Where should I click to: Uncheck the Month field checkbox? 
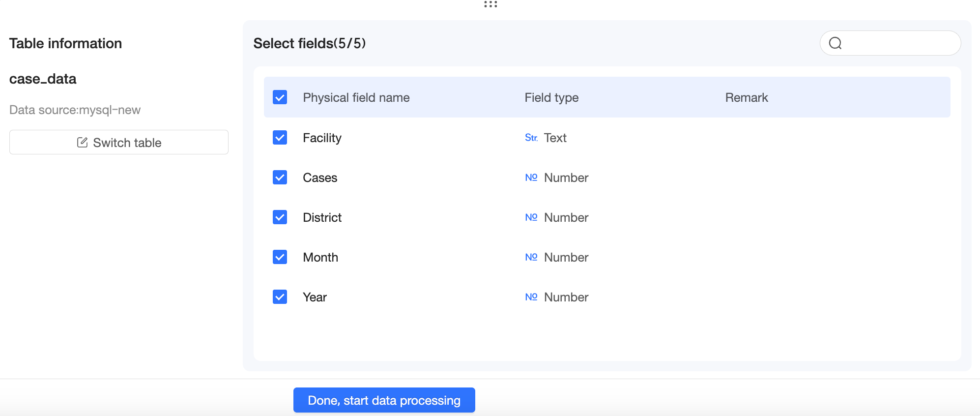280,257
